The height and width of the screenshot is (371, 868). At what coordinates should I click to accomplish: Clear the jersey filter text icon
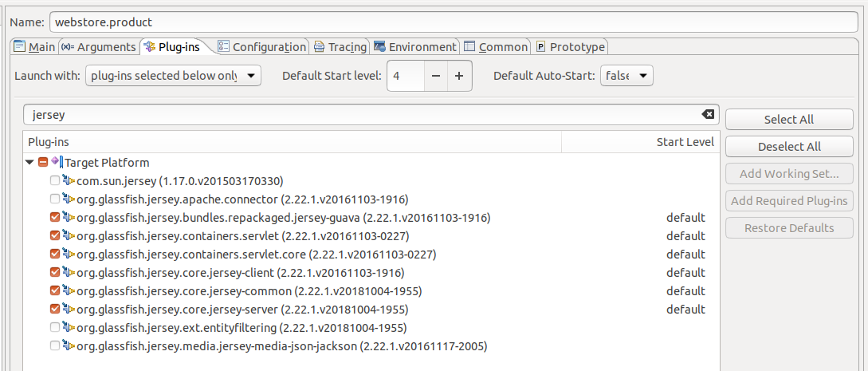(708, 115)
